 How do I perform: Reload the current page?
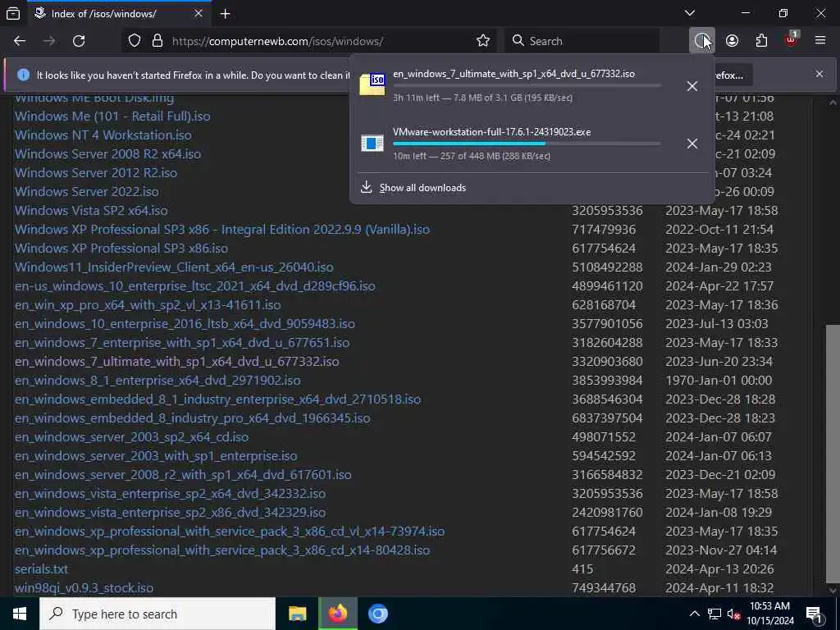[79, 41]
